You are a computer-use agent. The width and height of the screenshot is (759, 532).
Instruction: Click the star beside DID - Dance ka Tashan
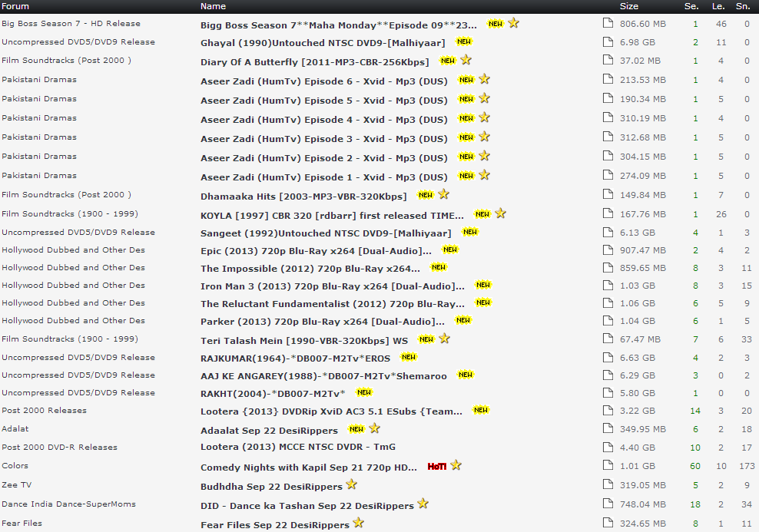pyautogui.click(x=423, y=504)
